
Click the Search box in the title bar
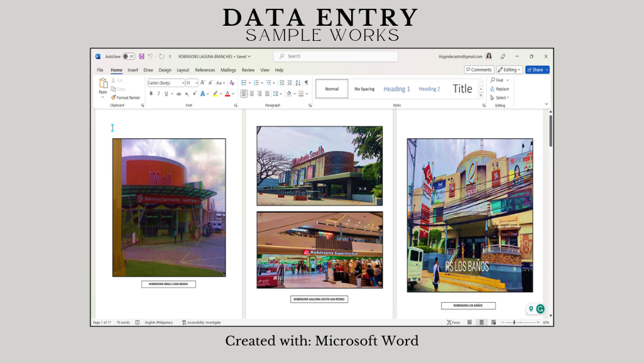pyautogui.click(x=336, y=57)
